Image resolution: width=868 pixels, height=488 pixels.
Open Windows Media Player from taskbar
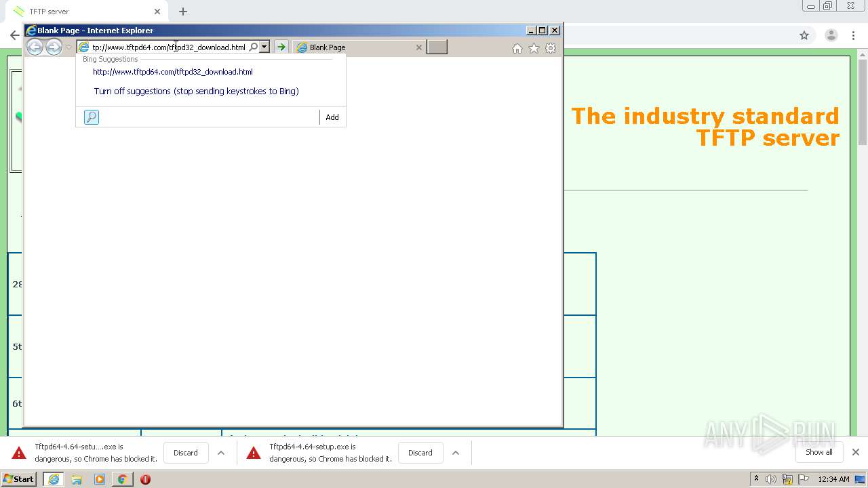pos(100,479)
